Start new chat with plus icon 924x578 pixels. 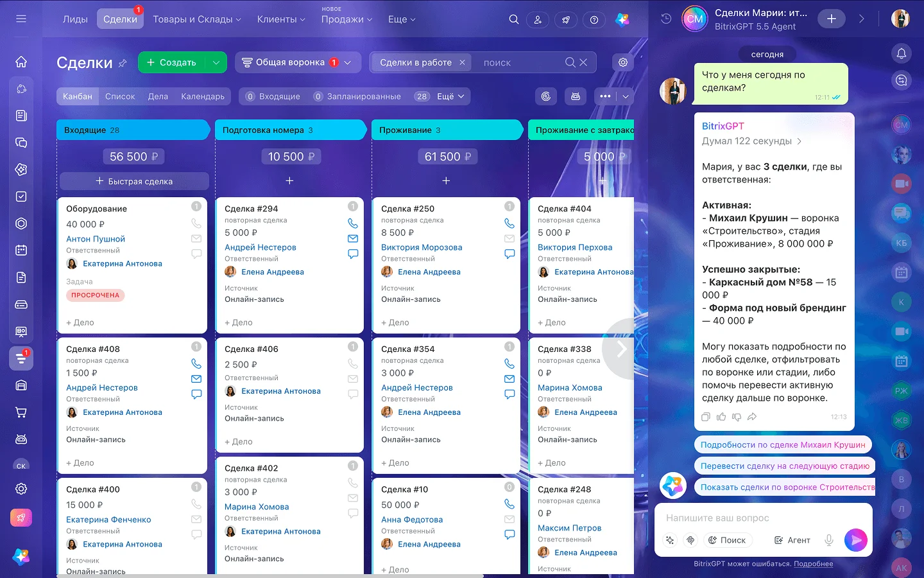(832, 19)
